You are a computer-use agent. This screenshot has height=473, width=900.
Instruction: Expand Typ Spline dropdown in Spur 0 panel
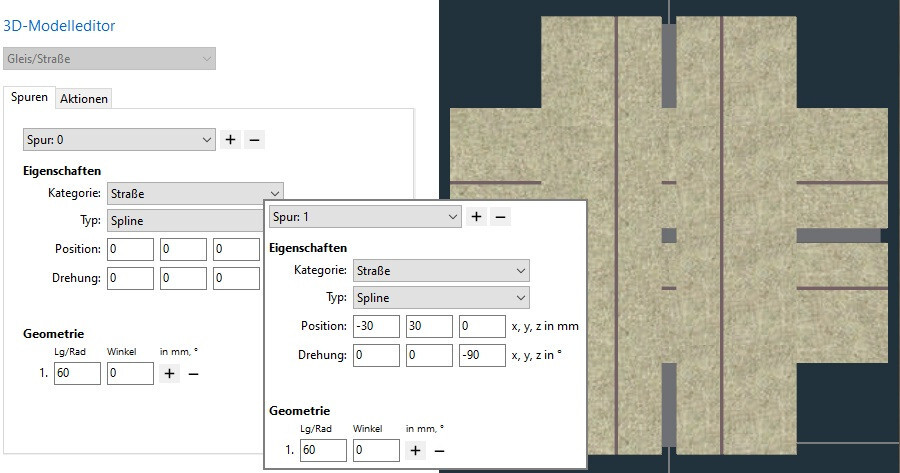pyautogui.click(x=185, y=220)
